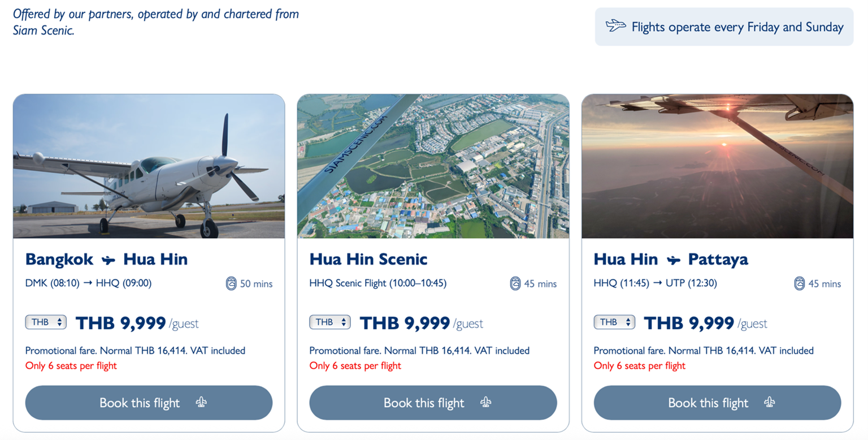Click duration icon on Hua Hin Scenic card

pyautogui.click(x=515, y=283)
